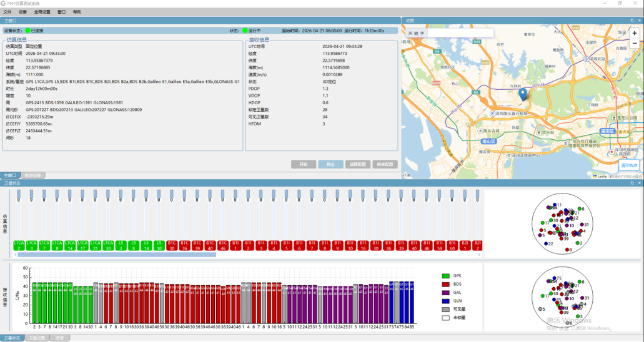This screenshot has width=644, height=342.
Task: Click the 深圳北站 station icon on the map
Action: tap(586, 59)
